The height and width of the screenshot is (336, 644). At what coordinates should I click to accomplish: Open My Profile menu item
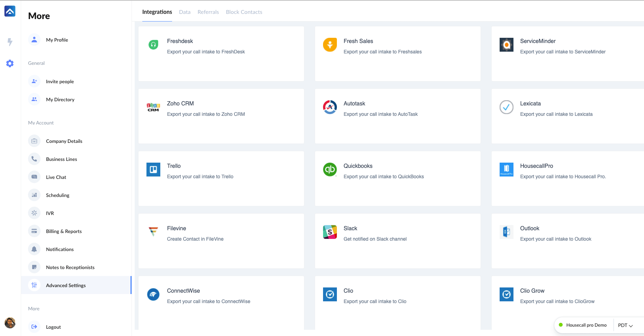tap(57, 40)
